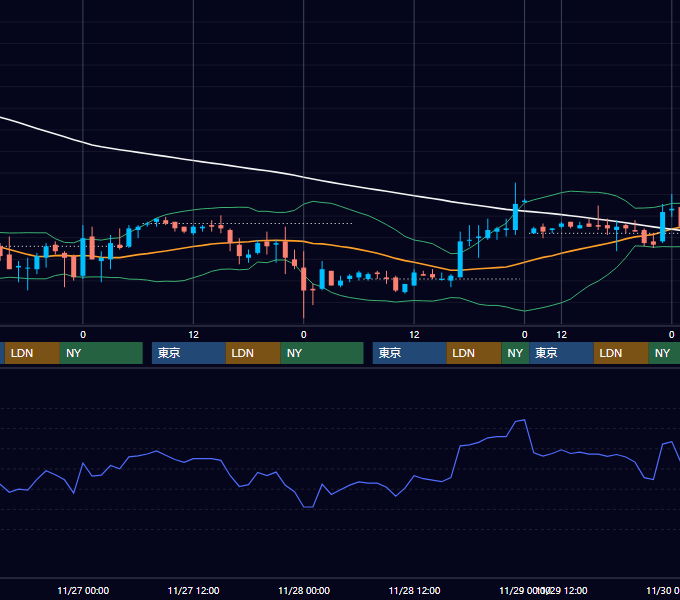Click the LDN block before 11/27 00:00

click(32, 353)
